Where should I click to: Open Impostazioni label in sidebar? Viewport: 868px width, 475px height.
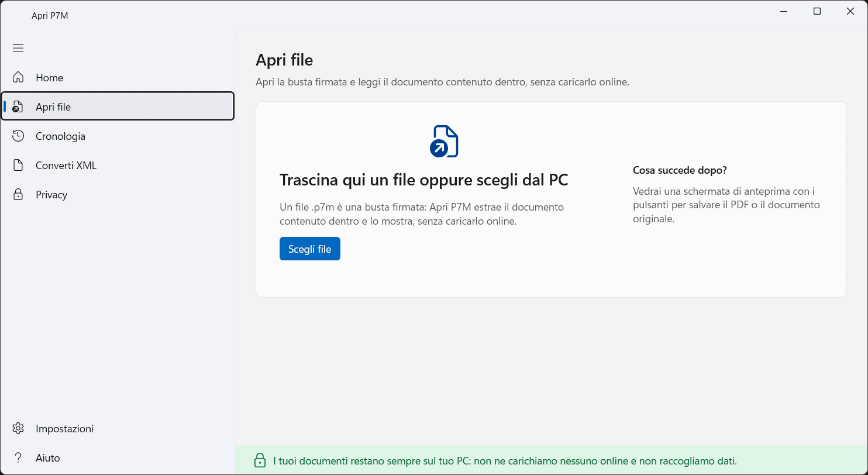(x=64, y=429)
